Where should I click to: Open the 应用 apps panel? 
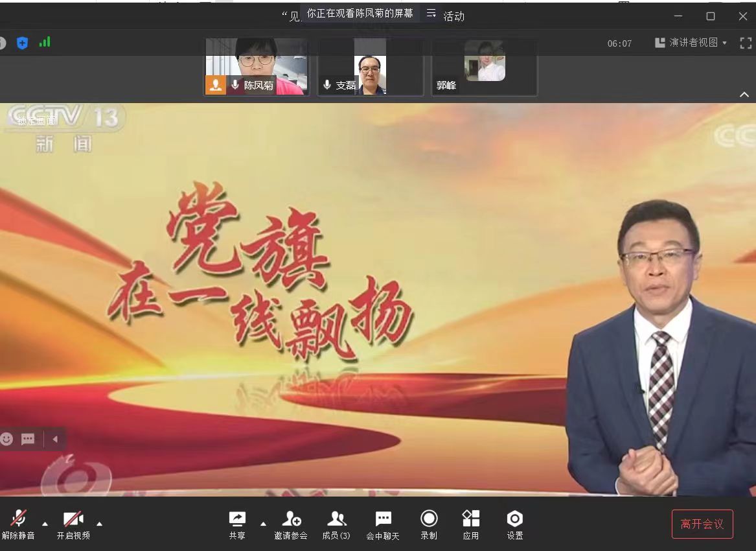[471, 519]
